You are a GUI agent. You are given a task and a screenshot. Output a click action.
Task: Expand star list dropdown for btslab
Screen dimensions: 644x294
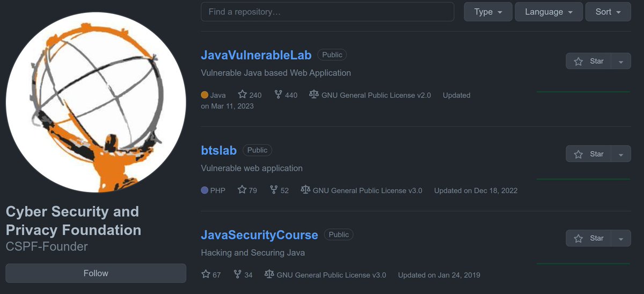(x=621, y=154)
